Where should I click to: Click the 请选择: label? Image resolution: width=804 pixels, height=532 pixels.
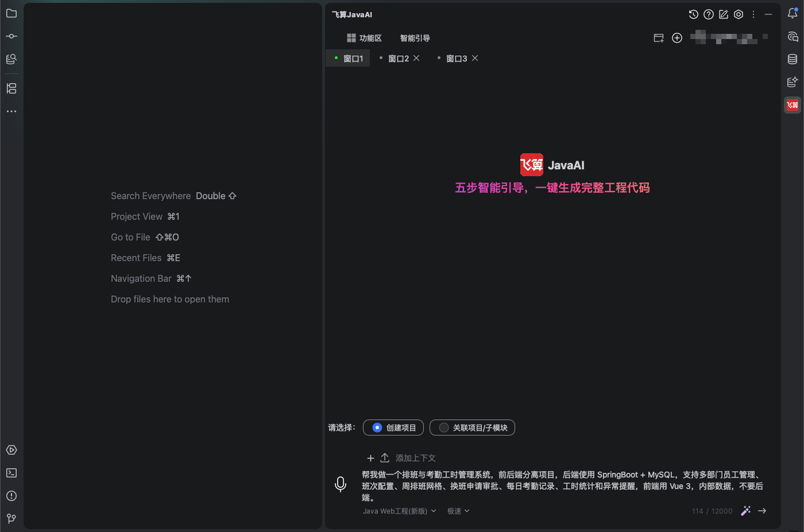[x=342, y=428]
